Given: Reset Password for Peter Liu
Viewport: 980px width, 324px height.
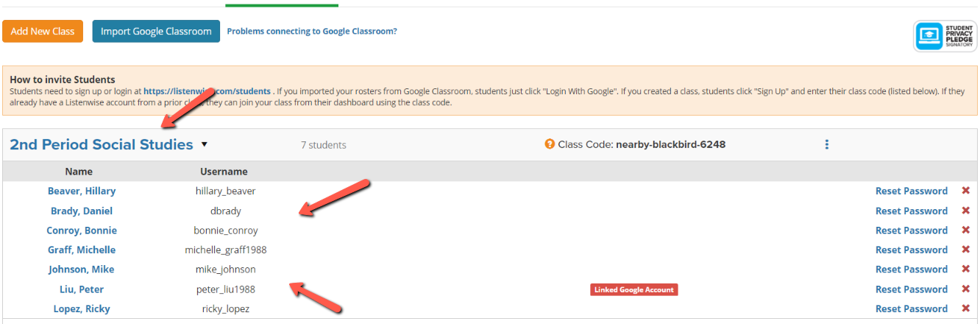Looking at the screenshot, I should coord(912,289).
